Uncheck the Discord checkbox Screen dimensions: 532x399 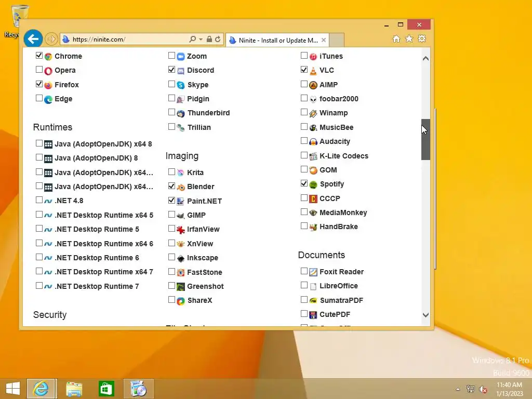(x=171, y=70)
